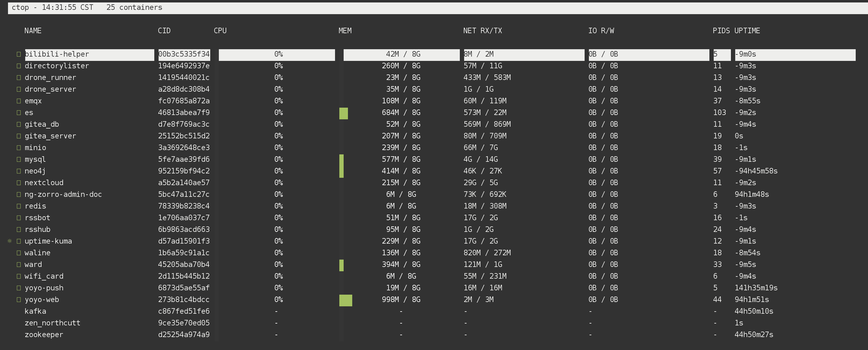Click the mysql memory usage bar
The image size is (868, 350).
341,160
